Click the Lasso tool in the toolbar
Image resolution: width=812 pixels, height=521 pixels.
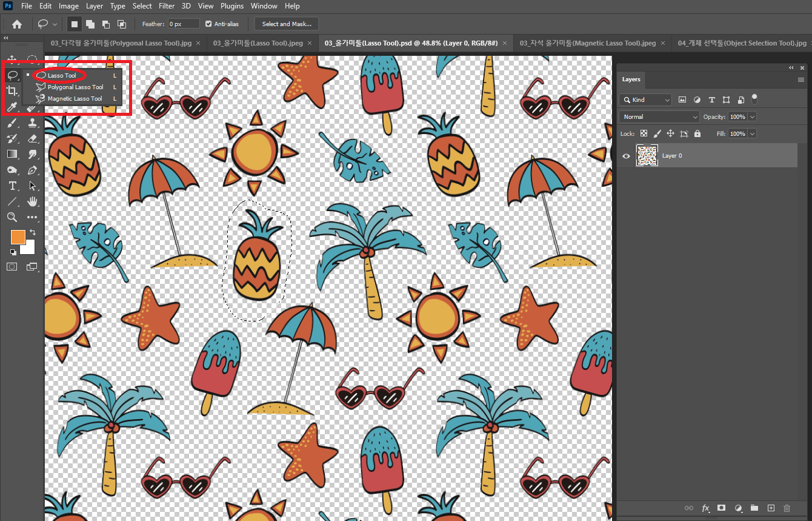coord(12,75)
